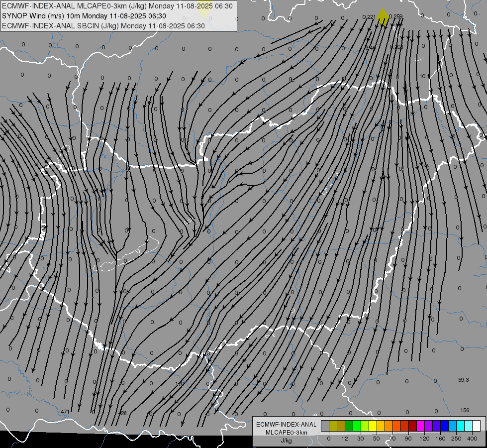The image size is (487, 448).
Task: Select the dark green legend swatch
Action: pos(349,426)
